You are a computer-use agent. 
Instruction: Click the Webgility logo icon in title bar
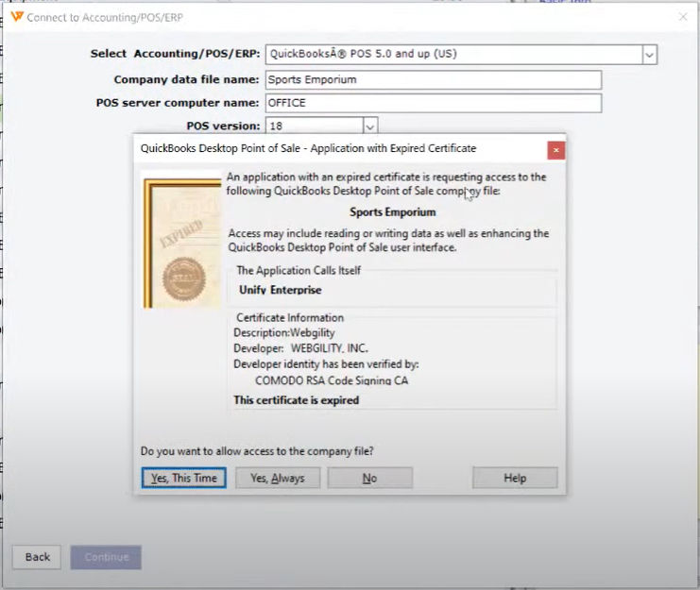[16, 17]
